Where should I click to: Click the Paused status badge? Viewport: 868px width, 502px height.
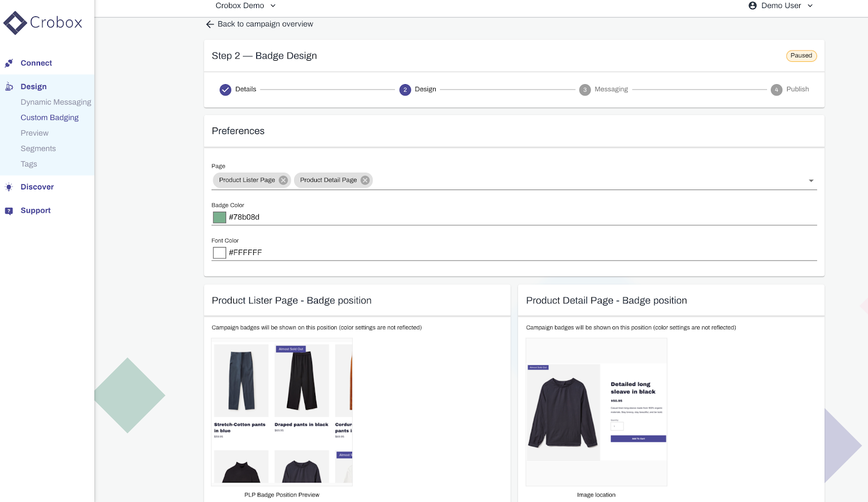[801, 55]
